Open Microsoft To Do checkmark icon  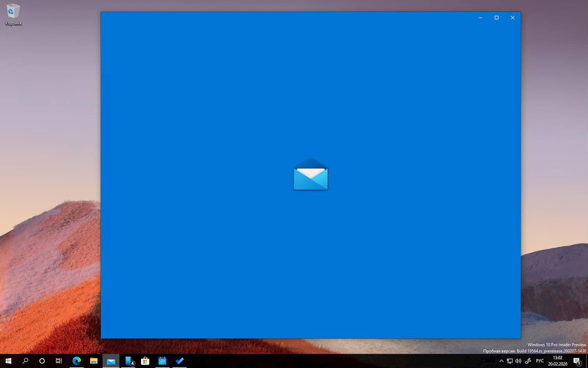point(180,361)
